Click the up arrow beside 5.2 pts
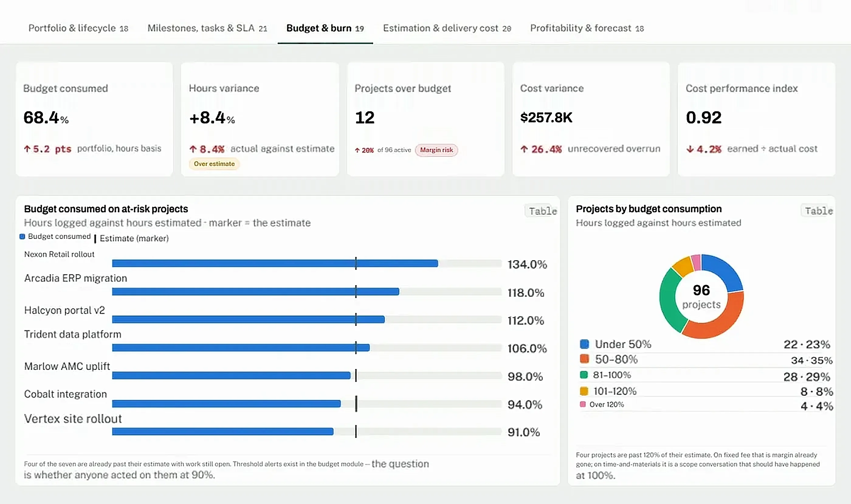 tap(27, 149)
